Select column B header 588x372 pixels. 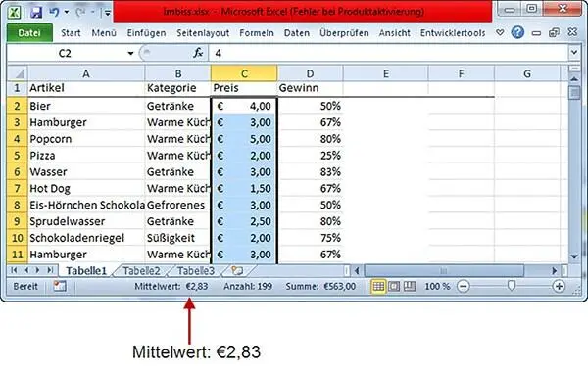pos(178,73)
